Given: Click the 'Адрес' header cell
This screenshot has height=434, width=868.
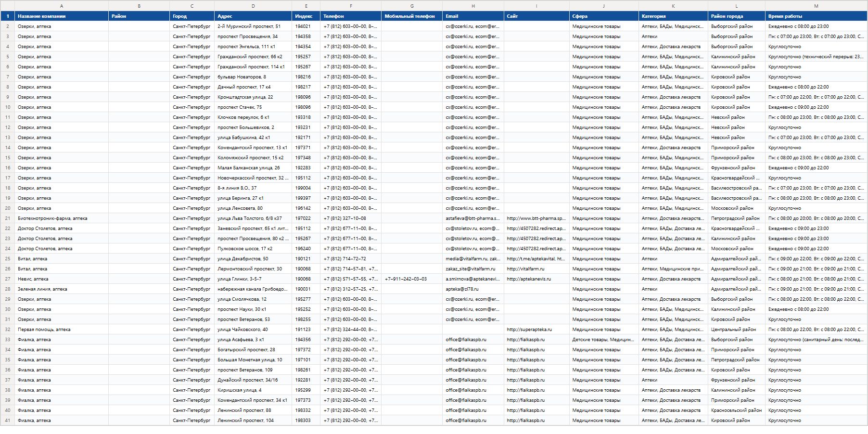Looking at the screenshot, I should pos(253,16).
